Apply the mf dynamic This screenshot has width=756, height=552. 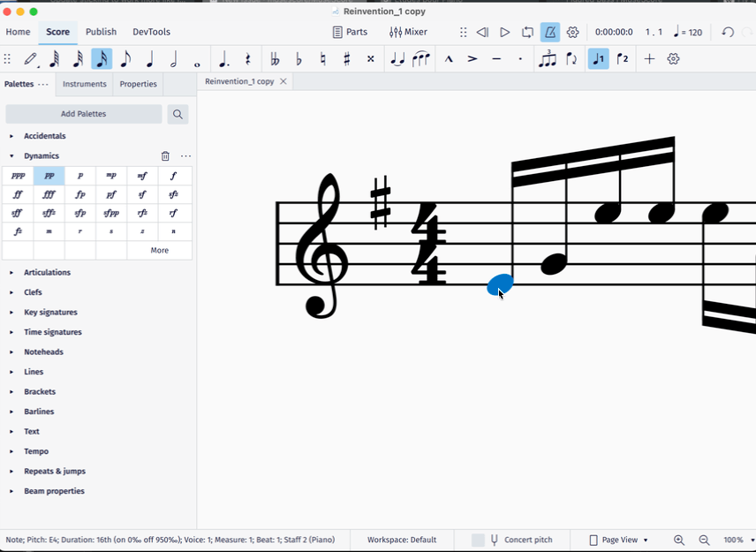(142, 176)
